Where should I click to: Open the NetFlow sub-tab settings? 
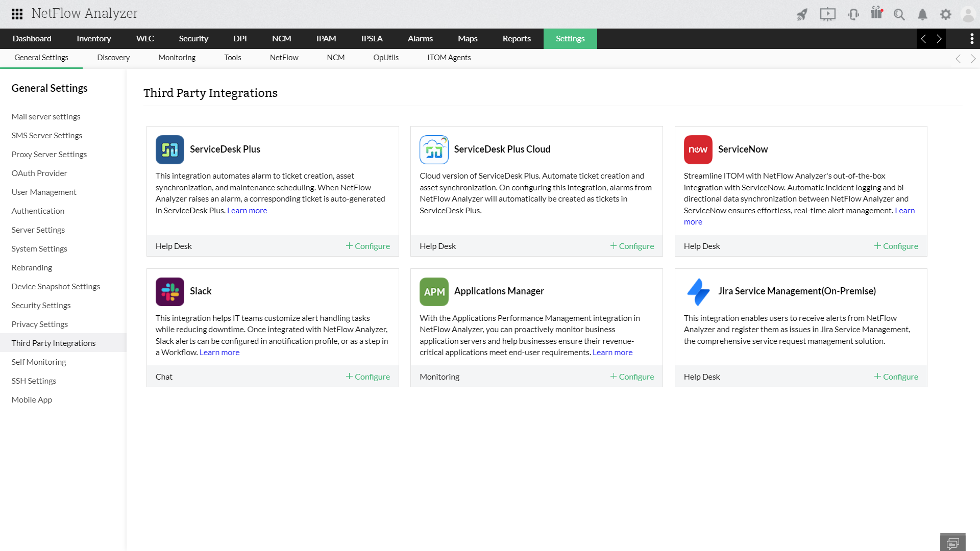[x=284, y=57]
